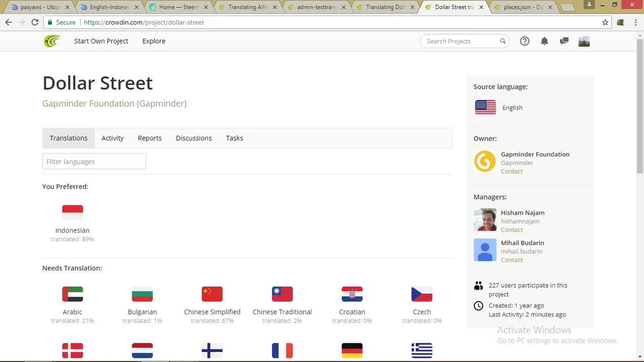This screenshot has width=644, height=362.
Task: Click the magnifier icon in Search Projects
Action: tap(503, 41)
